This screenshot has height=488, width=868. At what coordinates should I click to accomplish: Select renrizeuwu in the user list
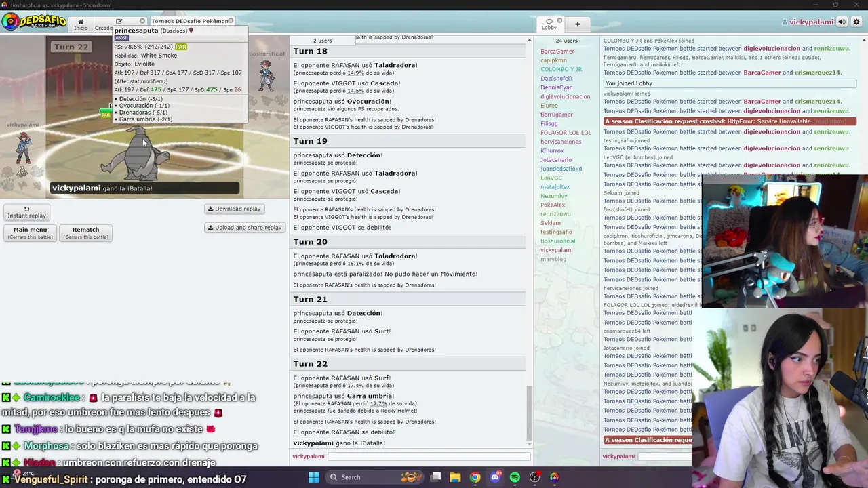click(x=555, y=214)
